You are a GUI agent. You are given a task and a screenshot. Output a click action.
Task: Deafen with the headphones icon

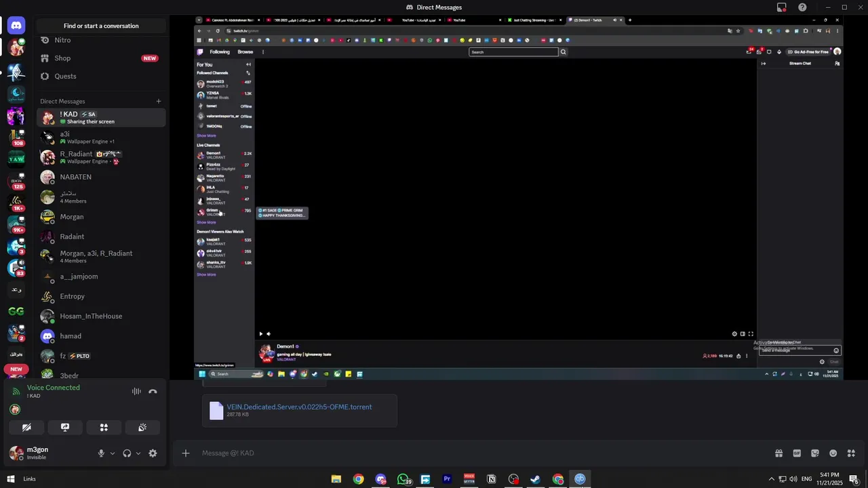[x=127, y=453]
